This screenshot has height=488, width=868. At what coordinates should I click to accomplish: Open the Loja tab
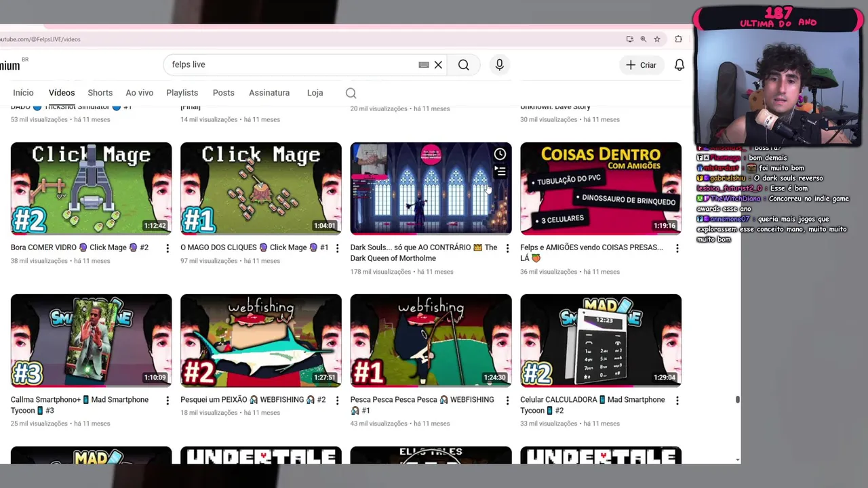315,93
